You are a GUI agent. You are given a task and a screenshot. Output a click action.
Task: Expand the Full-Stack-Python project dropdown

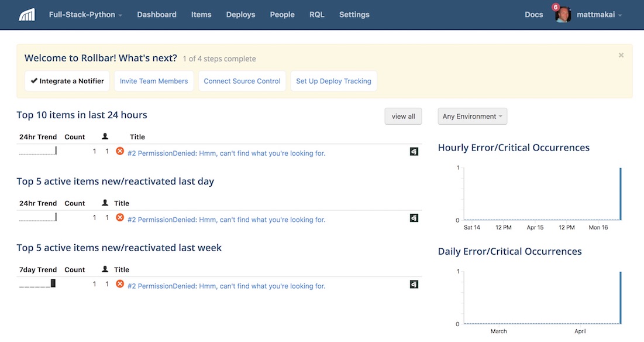pyautogui.click(x=85, y=15)
